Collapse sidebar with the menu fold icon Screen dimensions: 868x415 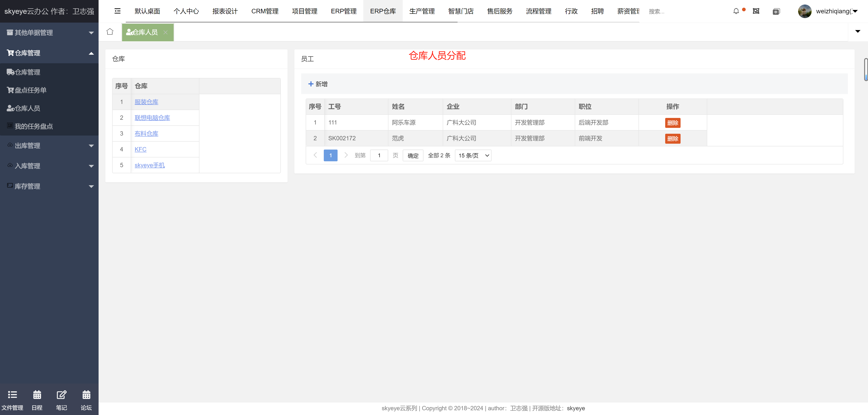point(117,11)
